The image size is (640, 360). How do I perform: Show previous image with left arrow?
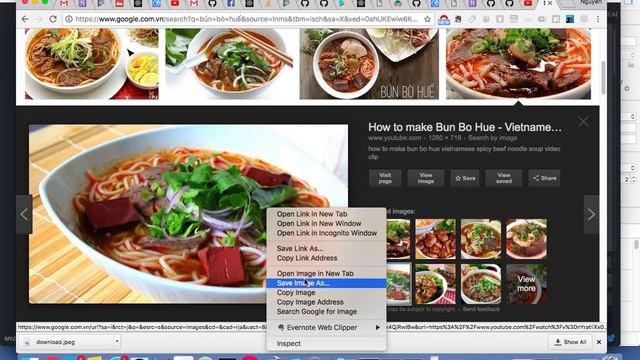coord(24,214)
